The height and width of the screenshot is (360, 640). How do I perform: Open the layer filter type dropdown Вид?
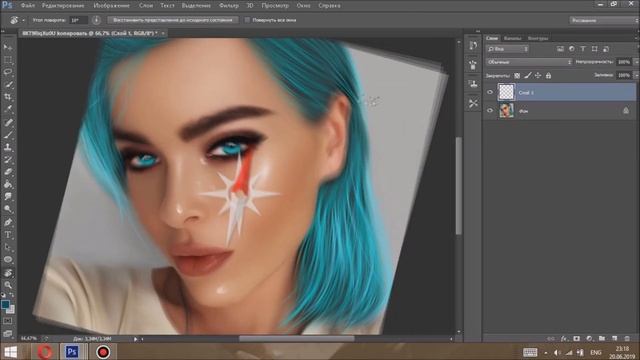point(507,49)
